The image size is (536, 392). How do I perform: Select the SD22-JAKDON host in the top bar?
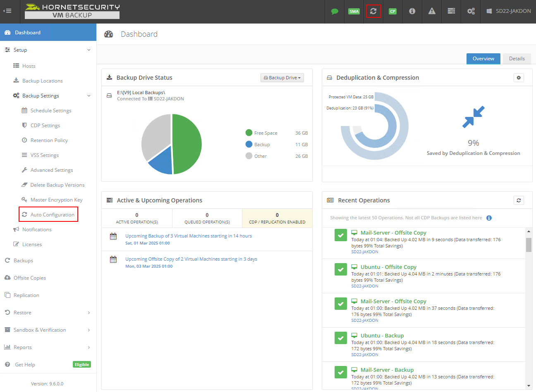(508, 11)
